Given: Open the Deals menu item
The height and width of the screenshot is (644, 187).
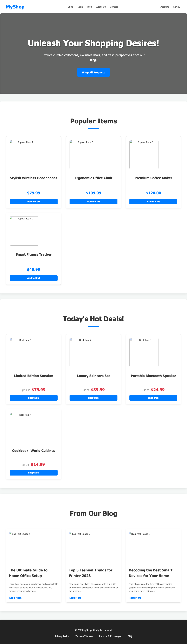Looking at the screenshot, I should pyautogui.click(x=80, y=7).
